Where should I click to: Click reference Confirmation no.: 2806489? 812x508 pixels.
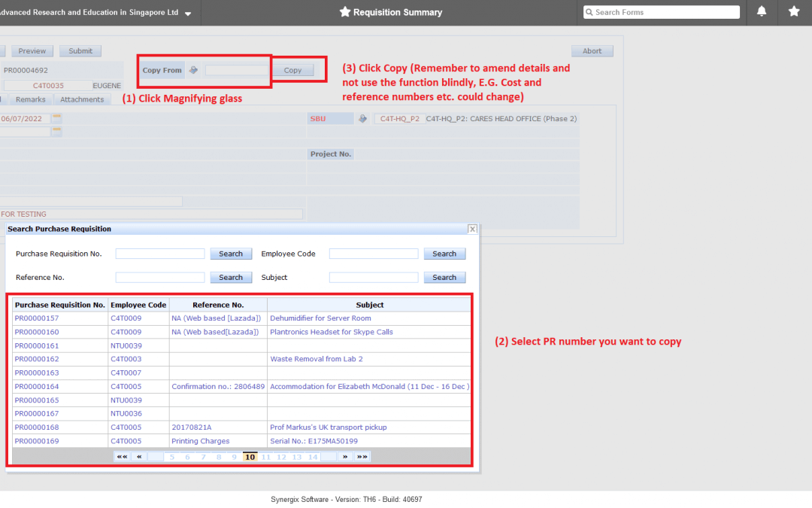(x=218, y=387)
